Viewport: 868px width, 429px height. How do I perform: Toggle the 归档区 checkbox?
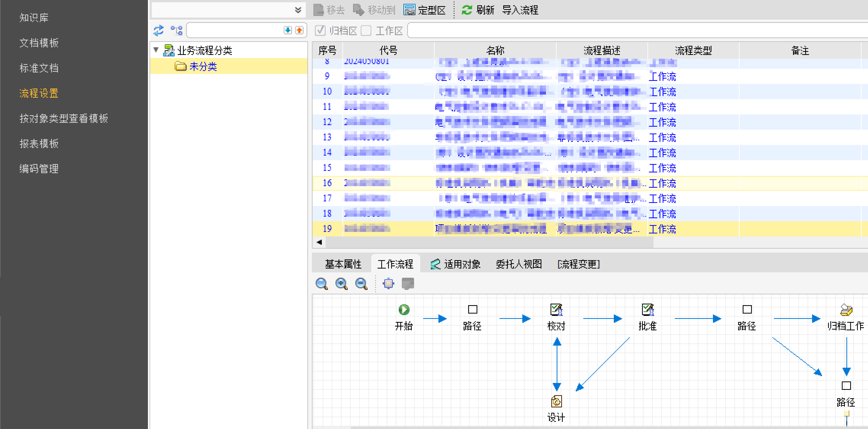pyautogui.click(x=320, y=31)
